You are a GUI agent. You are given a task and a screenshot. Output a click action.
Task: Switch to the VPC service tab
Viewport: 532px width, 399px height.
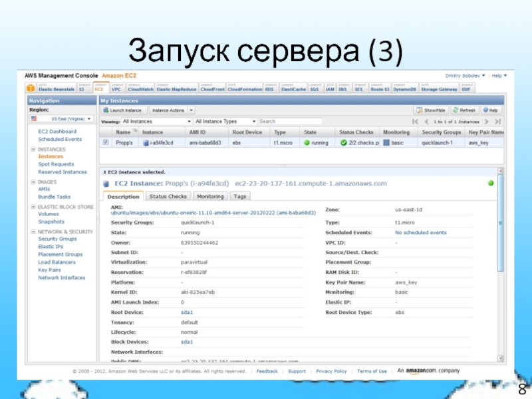click(116, 88)
